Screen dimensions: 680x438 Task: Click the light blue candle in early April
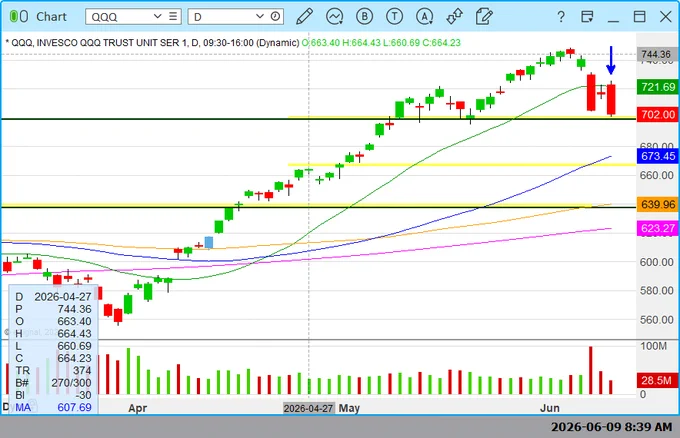pos(209,242)
